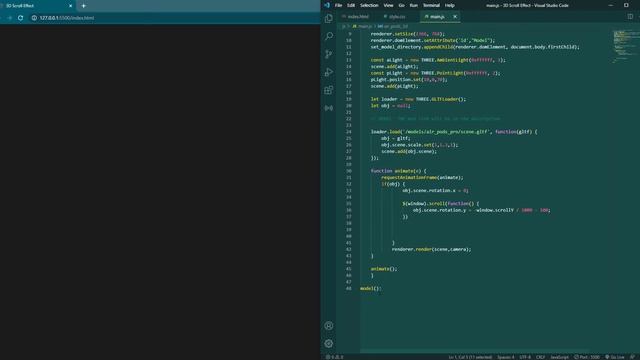Minimize the VS Code window
Image resolution: width=640 pixels, height=360 pixels.
[x=611, y=5]
